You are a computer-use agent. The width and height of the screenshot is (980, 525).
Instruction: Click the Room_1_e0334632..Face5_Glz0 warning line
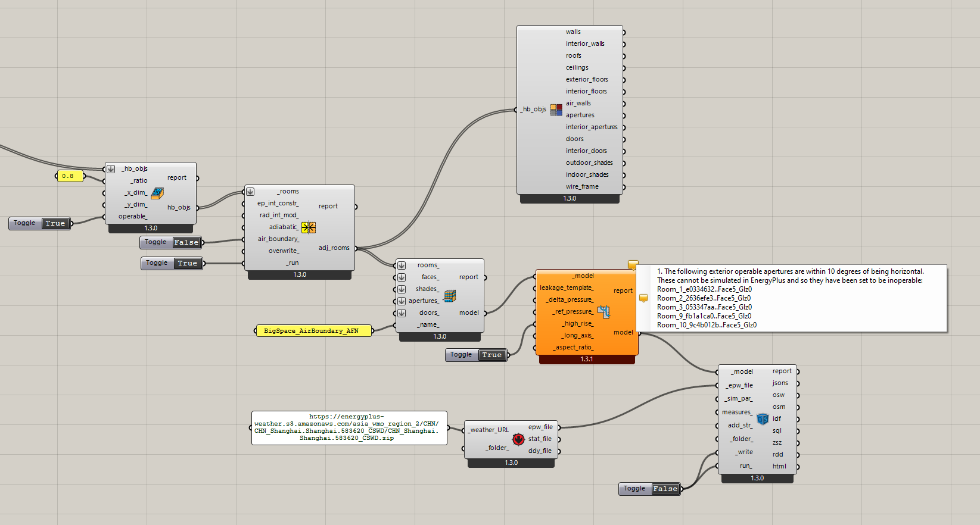[x=704, y=289]
